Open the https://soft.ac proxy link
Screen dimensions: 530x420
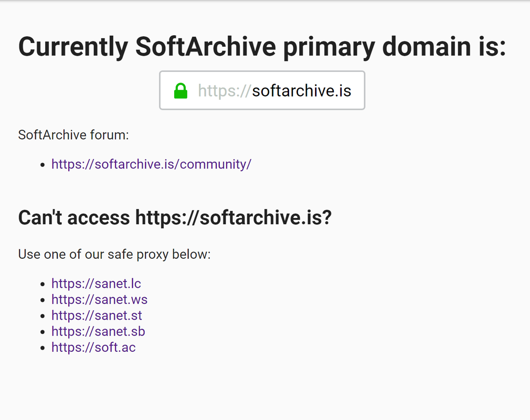point(93,348)
